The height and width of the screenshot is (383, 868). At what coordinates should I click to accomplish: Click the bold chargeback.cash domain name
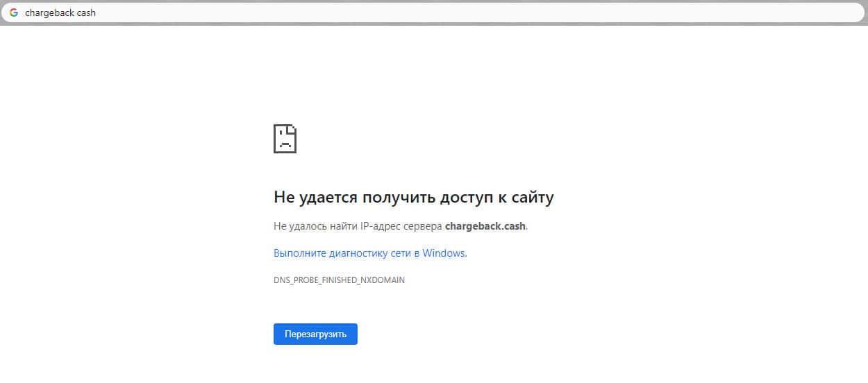(x=485, y=226)
